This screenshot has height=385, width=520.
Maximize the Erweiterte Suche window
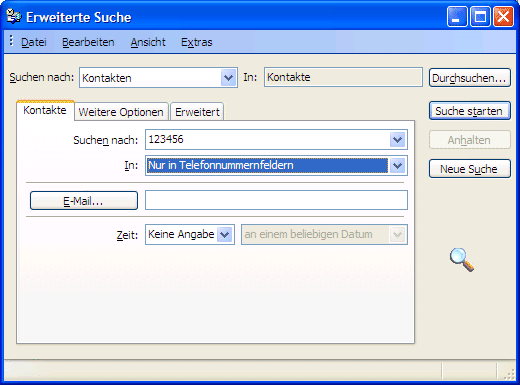click(480, 16)
